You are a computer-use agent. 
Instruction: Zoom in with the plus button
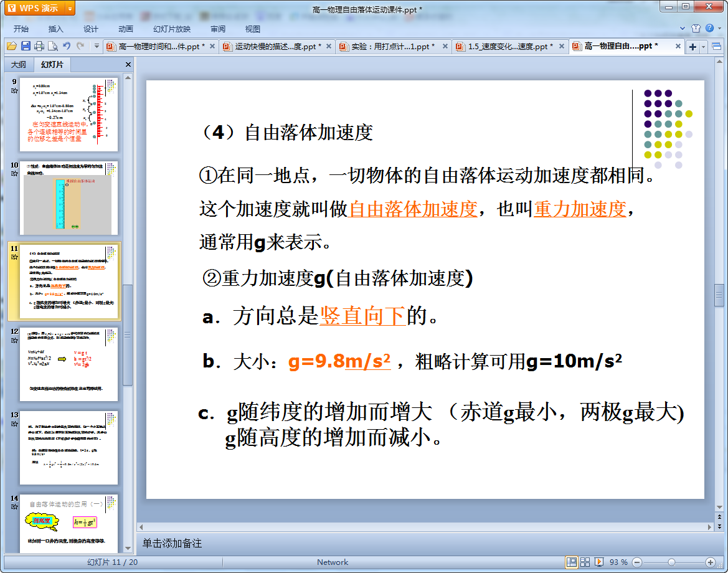click(x=710, y=562)
